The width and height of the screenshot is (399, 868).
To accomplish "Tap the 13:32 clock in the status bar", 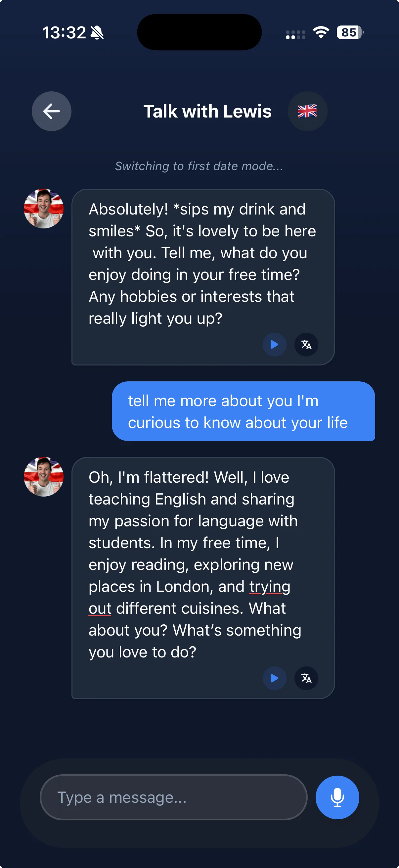I will 64,33.
